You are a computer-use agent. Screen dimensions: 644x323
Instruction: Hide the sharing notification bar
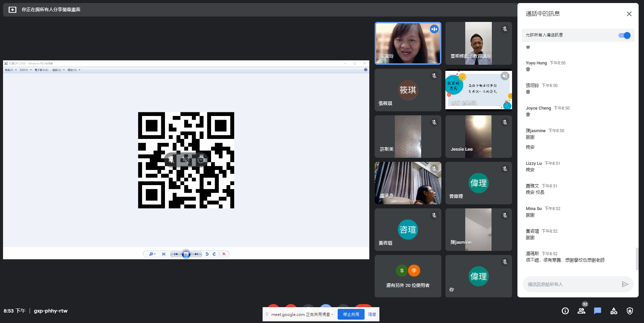372,314
